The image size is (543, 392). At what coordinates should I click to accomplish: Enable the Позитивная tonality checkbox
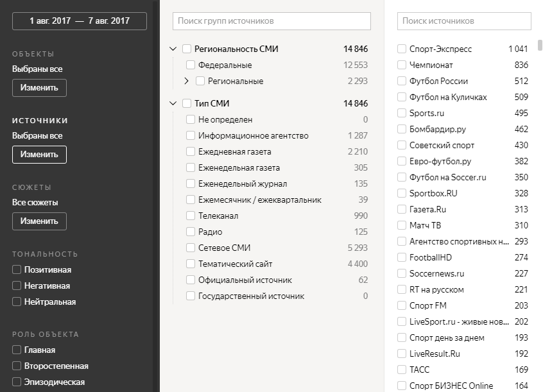click(x=17, y=269)
